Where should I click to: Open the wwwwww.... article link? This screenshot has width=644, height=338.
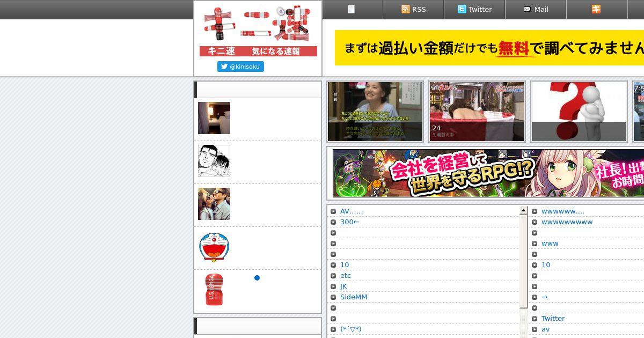coord(563,211)
